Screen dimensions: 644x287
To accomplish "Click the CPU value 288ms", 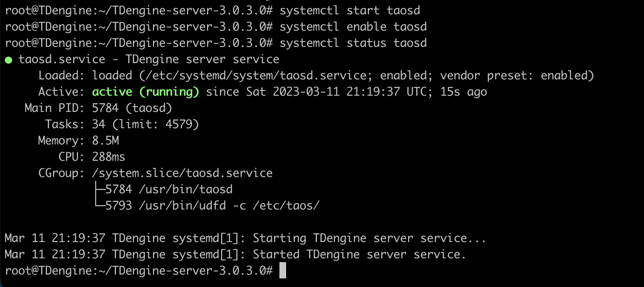I will point(109,157).
